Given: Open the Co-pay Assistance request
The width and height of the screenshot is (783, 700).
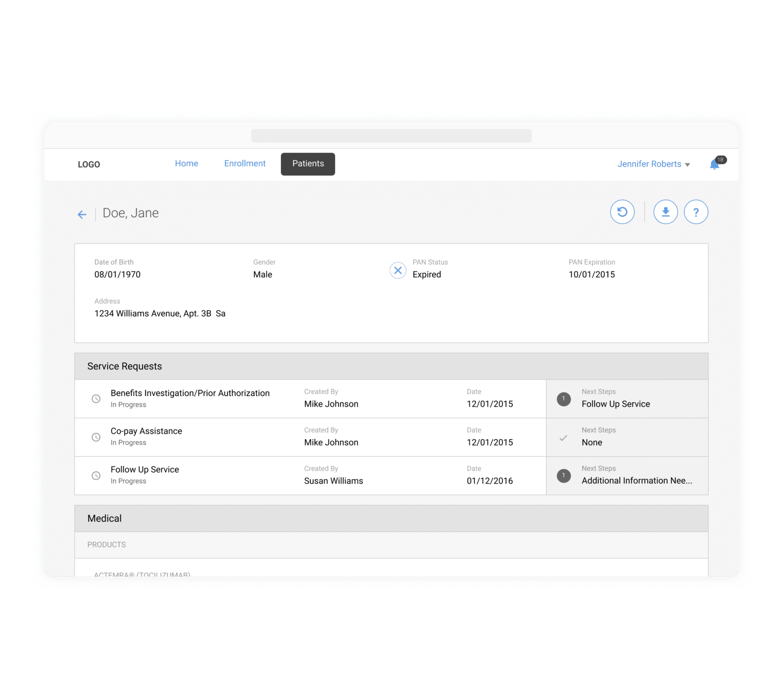Looking at the screenshot, I should click(x=146, y=431).
